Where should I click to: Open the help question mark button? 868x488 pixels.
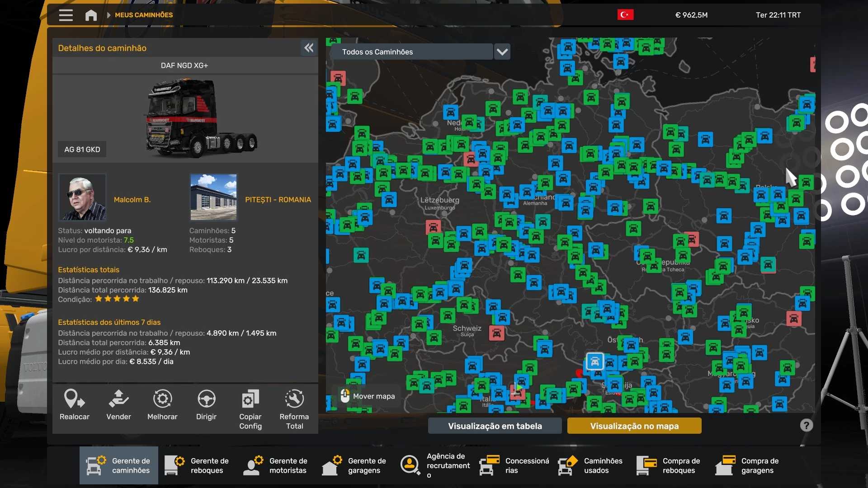pyautogui.click(x=806, y=425)
